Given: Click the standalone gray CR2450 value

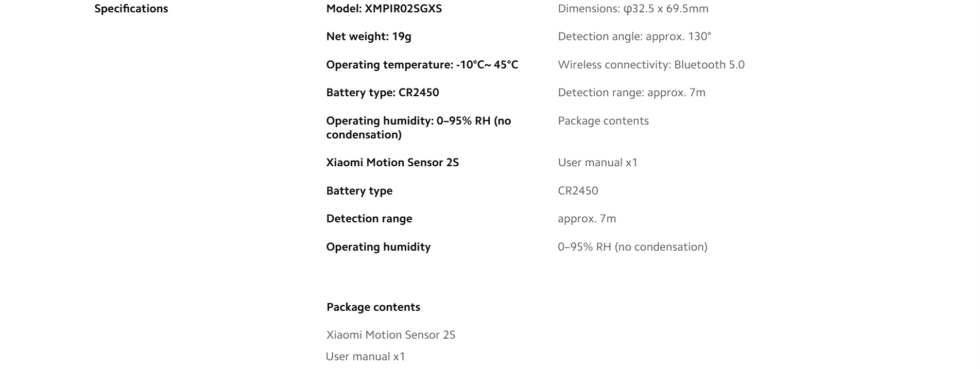Looking at the screenshot, I should coord(578,191).
